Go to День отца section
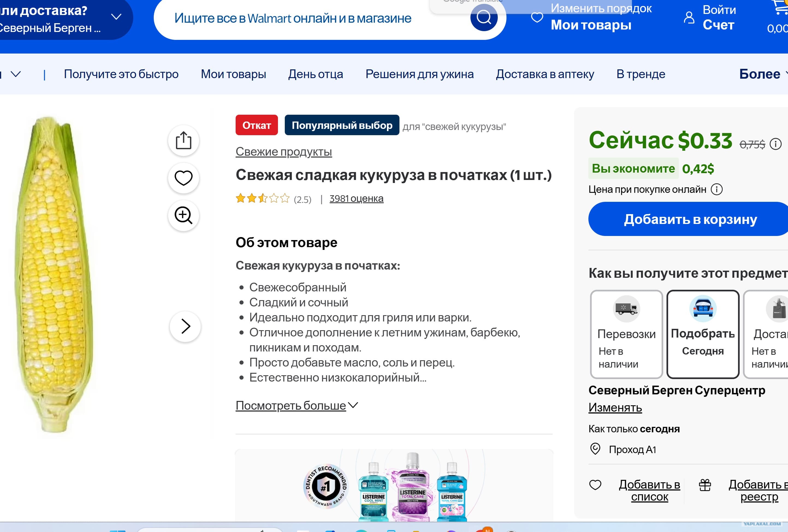788x532 pixels. (315, 74)
